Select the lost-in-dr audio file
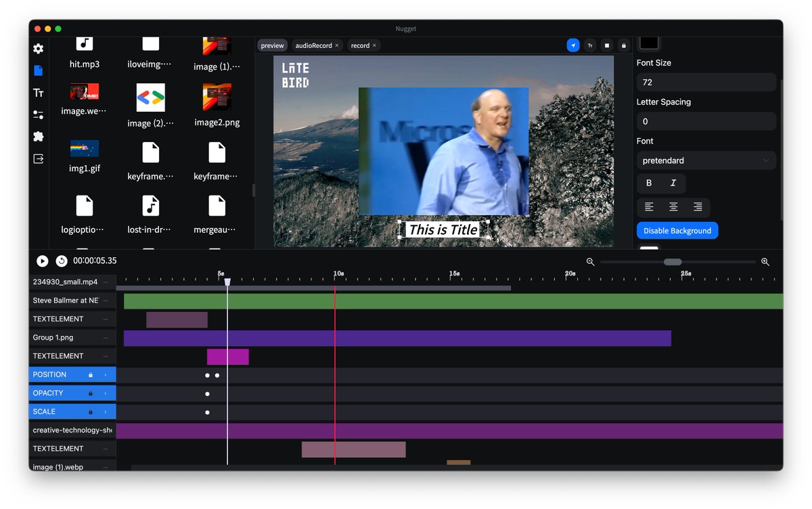The height and width of the screenshot is (509, 812). tap(151, 205)
